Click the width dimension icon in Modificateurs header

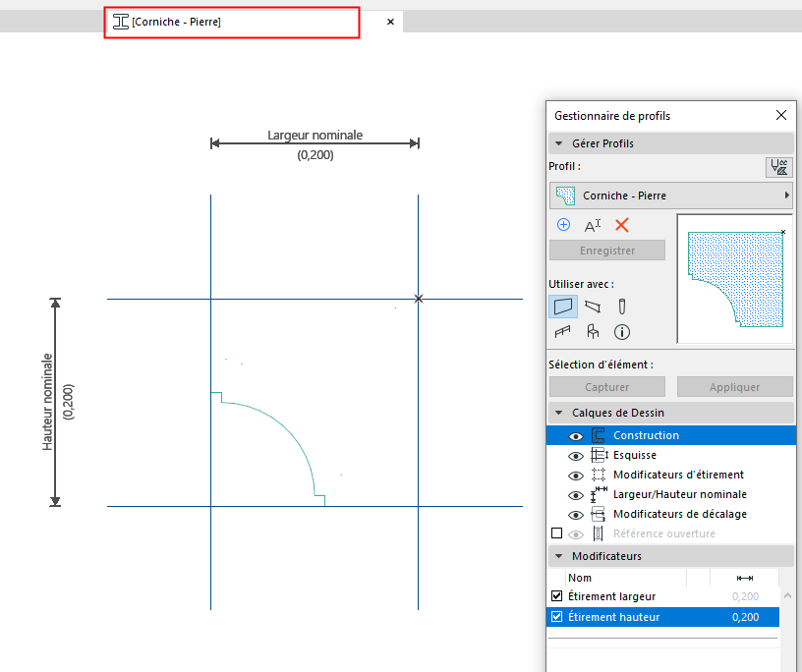click(x=744, y=578)
